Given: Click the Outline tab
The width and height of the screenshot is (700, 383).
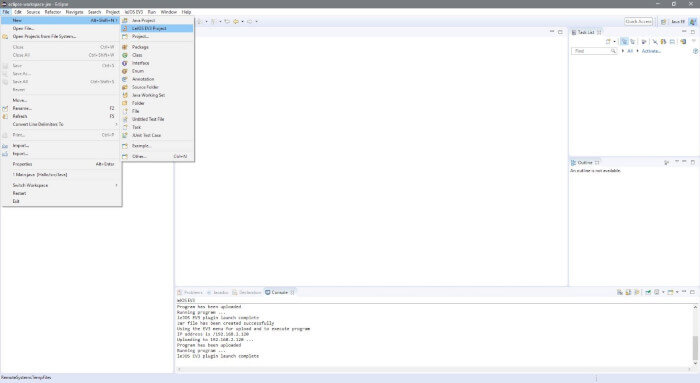Looking at the screenshot, I should point(585,162).
